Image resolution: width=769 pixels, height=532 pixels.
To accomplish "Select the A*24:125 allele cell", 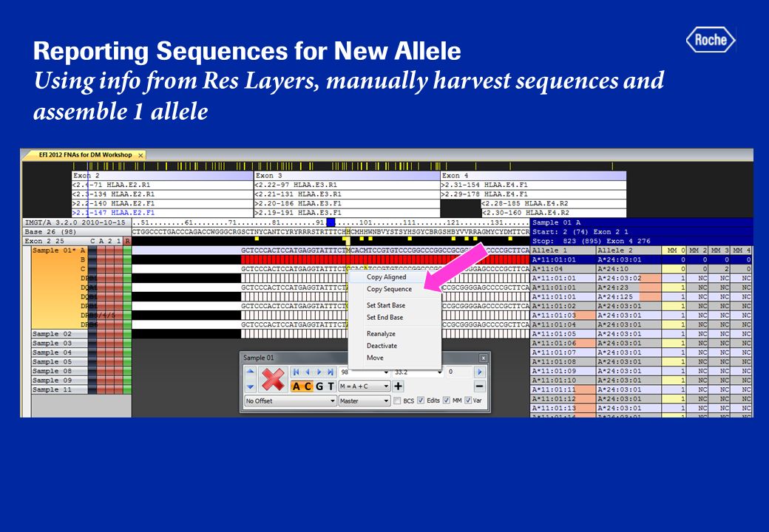I will coord(629,297).
